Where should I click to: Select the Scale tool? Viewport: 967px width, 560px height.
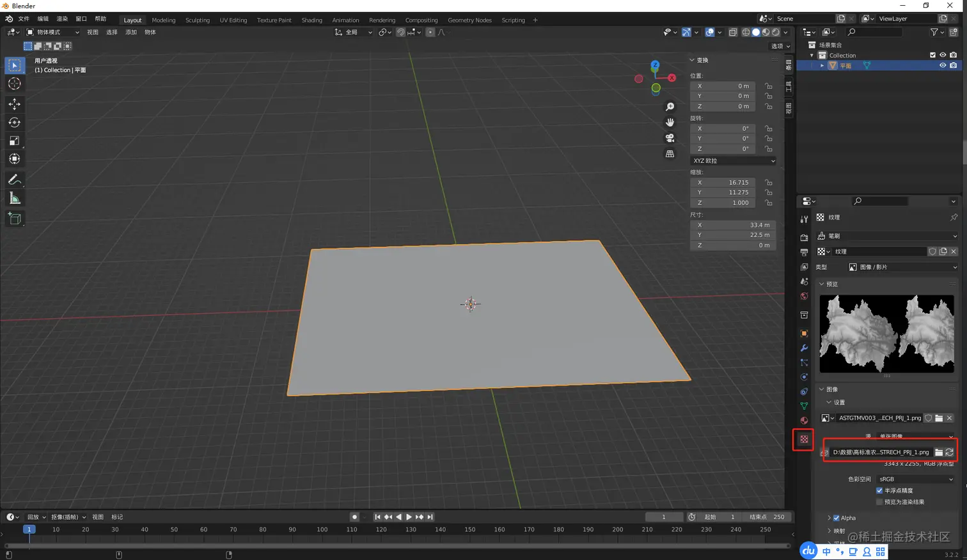(14, 141)
